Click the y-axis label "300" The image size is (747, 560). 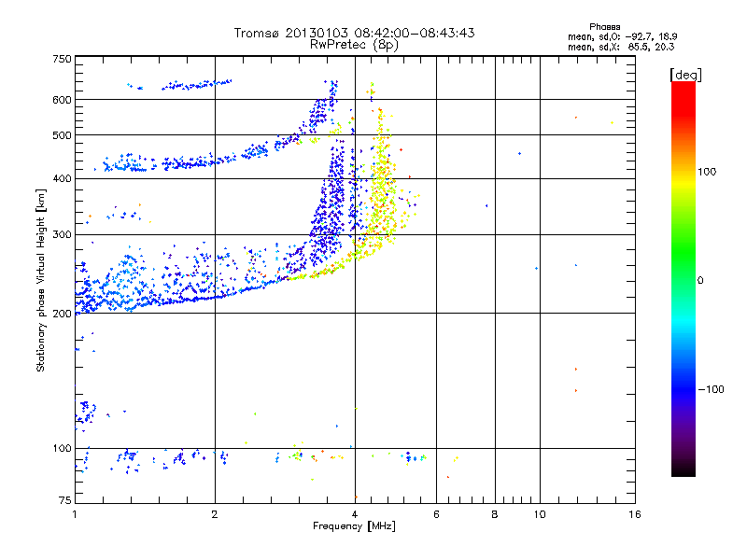(x=62, y=235)
